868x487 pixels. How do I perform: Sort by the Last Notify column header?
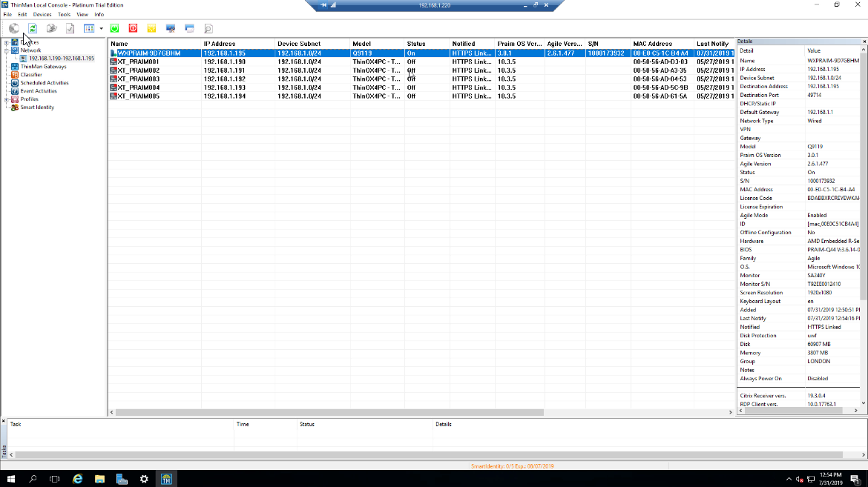[714, 44]
